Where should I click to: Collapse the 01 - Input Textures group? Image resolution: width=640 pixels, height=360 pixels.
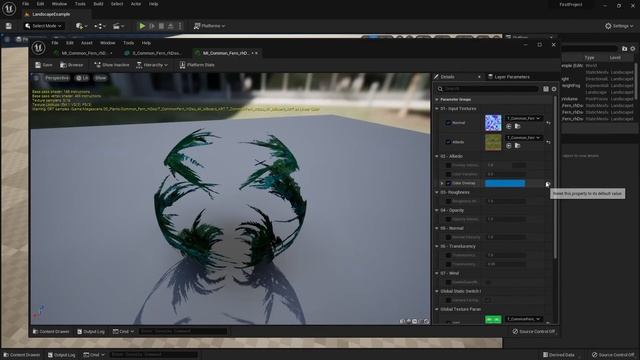coord(437,109)
